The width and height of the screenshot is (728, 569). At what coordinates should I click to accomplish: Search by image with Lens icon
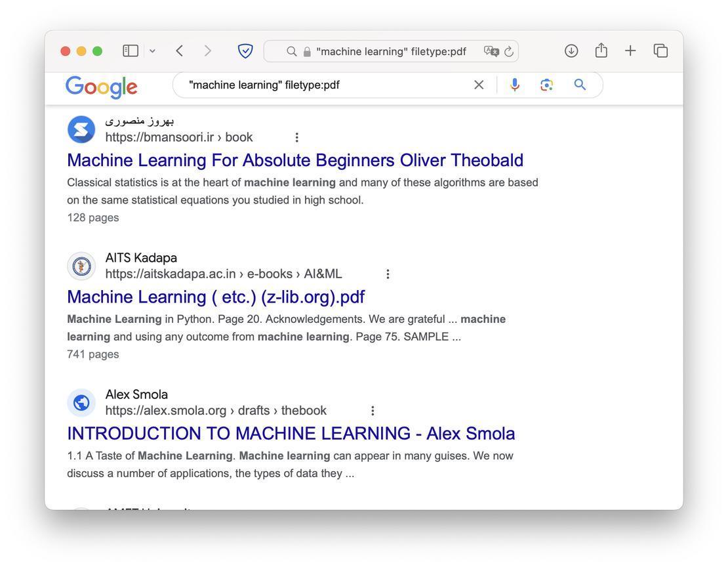546,85
